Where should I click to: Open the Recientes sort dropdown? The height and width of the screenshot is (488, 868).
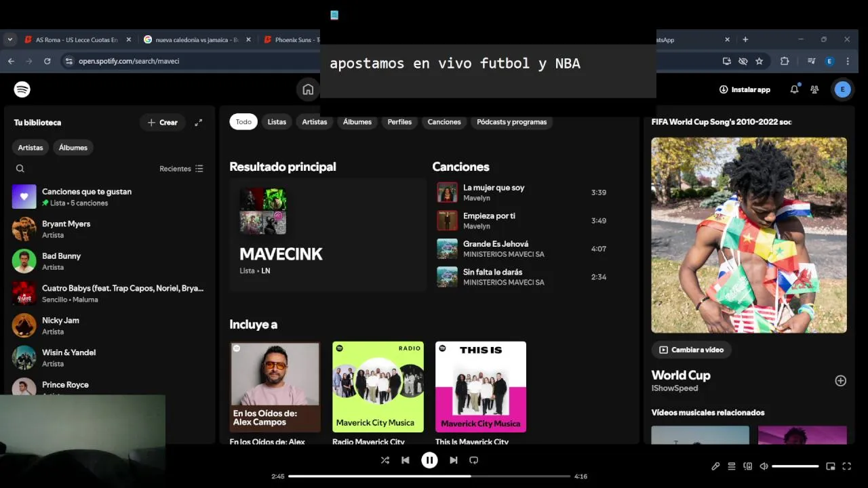click(x=181, y=169)
